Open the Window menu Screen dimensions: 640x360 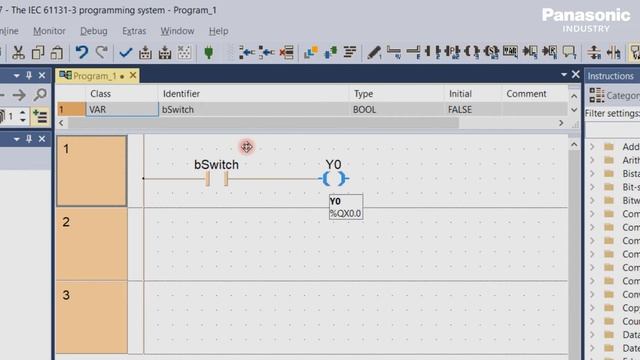[177, 31]
